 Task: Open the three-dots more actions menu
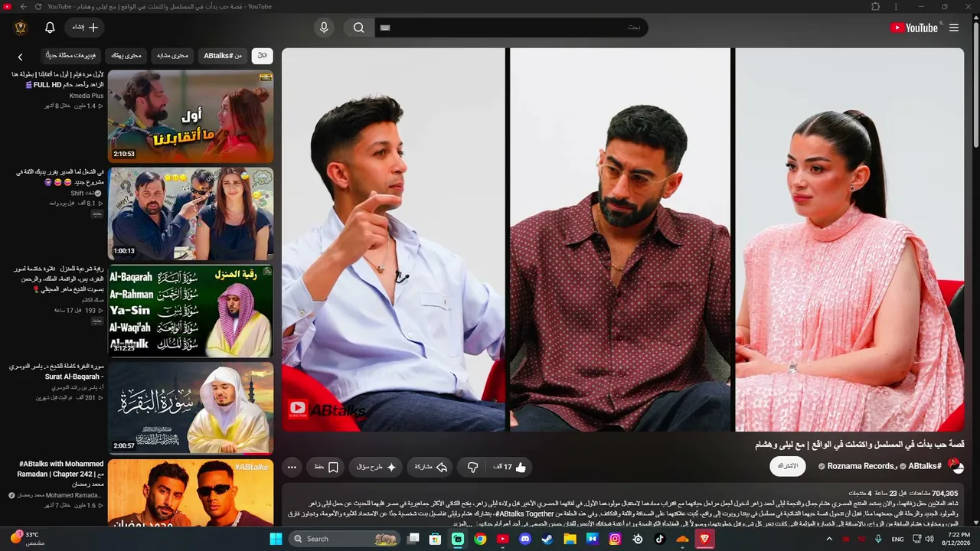tap(292, 467)
